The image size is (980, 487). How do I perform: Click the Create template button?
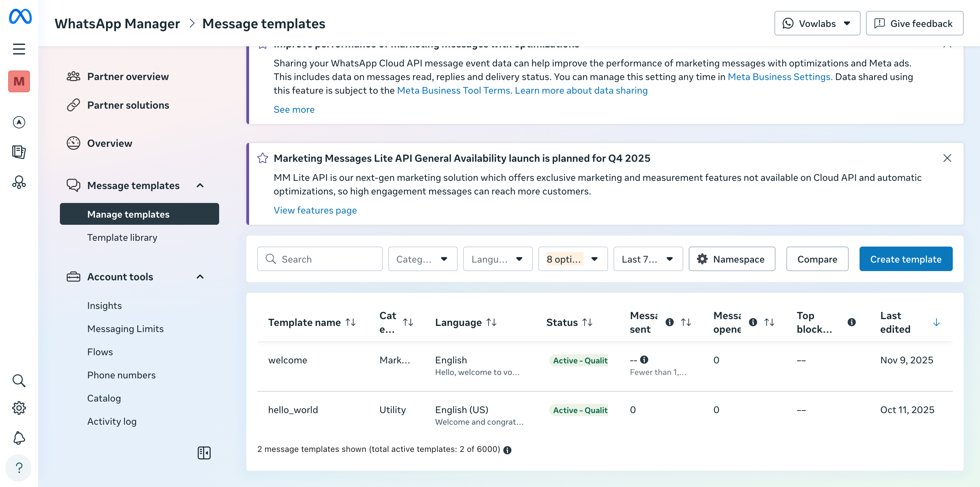click(905, 259)
